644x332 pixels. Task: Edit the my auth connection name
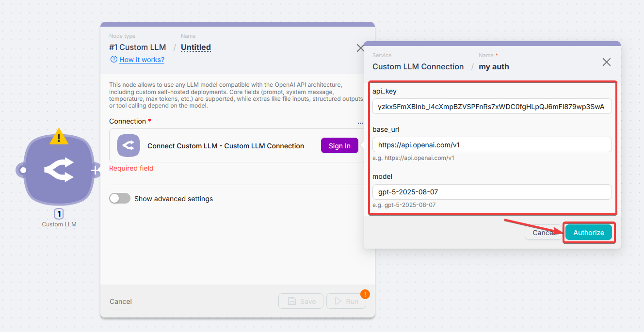tap(493, 66)
